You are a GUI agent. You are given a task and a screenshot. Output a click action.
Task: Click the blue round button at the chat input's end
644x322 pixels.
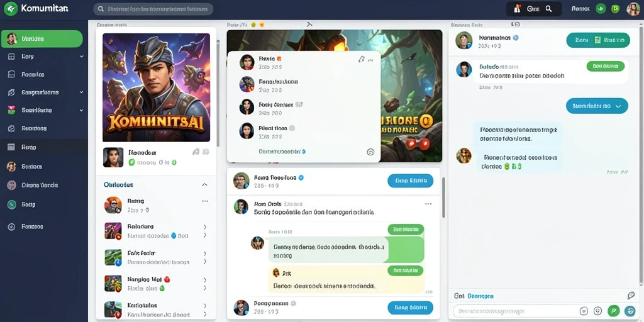pos(630,311)
